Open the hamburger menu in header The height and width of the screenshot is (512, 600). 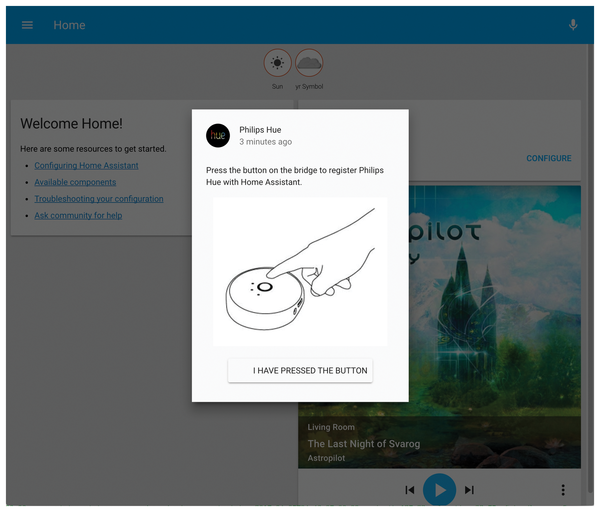coord(27,25)
